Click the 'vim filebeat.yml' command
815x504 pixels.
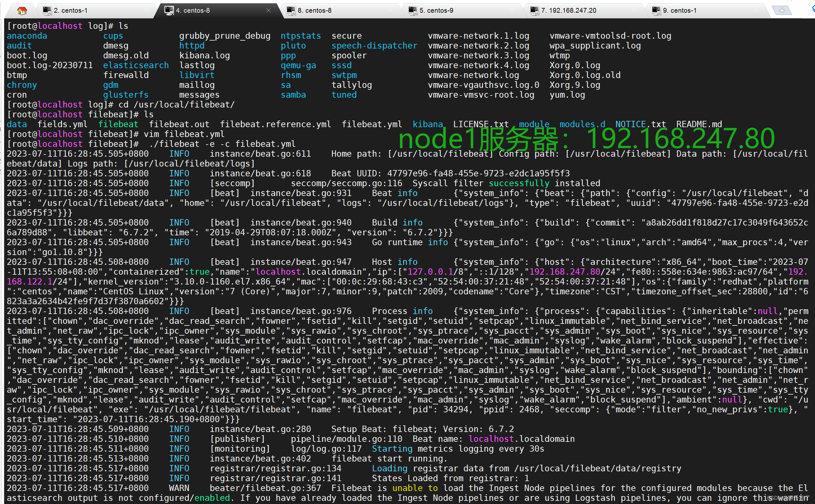pos(184,134)
